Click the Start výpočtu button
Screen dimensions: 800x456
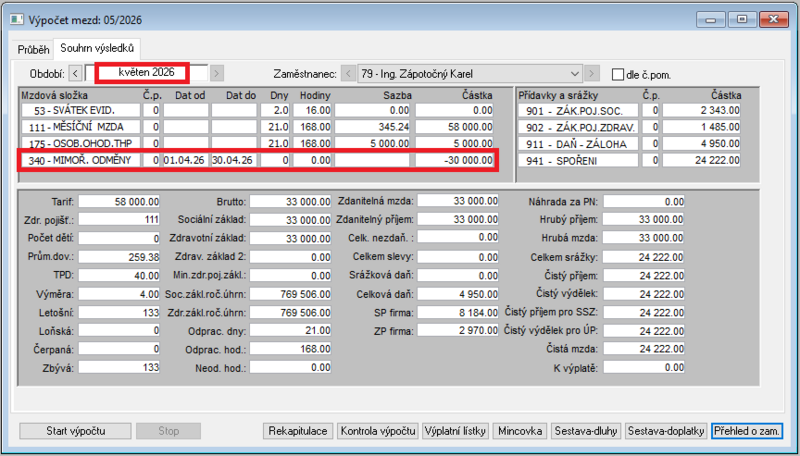tap(76, 431)
